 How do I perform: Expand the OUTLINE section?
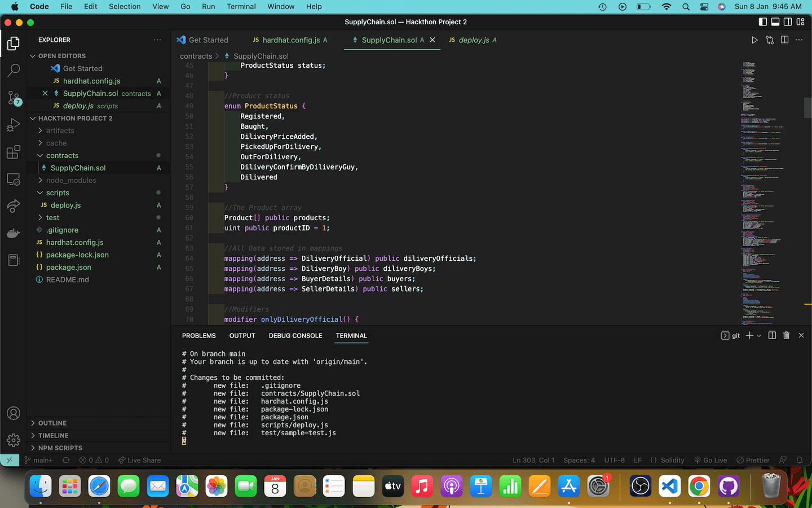point(52,423)
